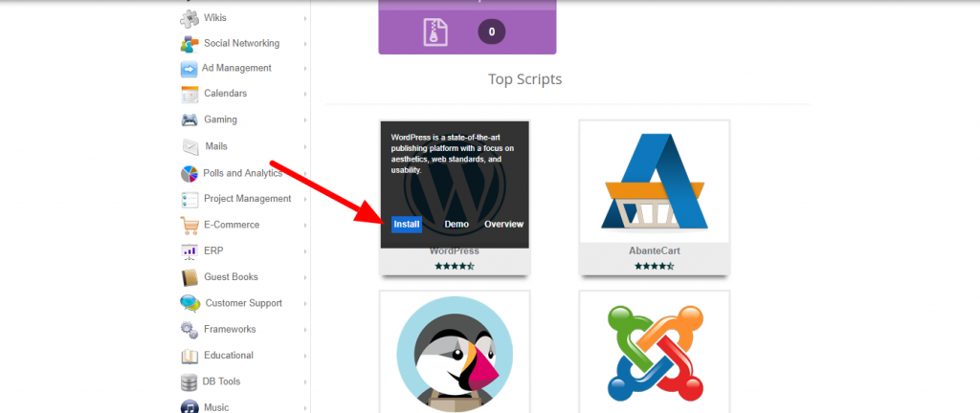This screenshot has height=413, width=980.
Task: Open the Wikis menu label
Action: (215, 18)
